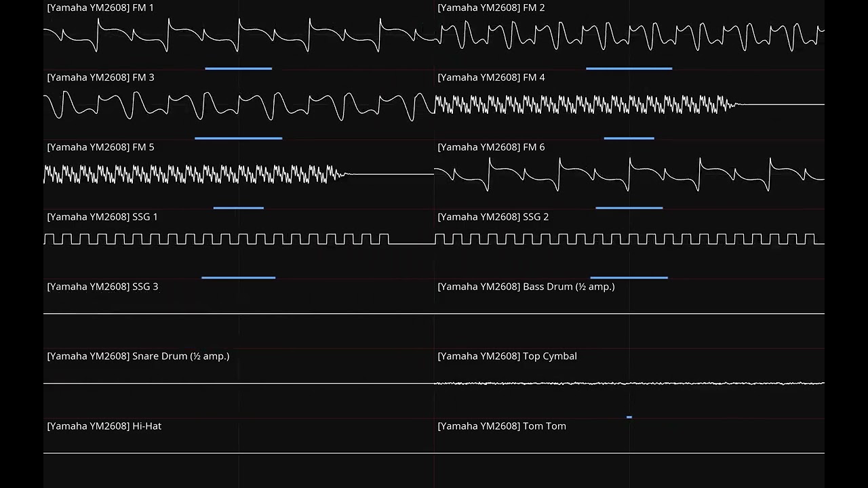Select the "Tom Tom" channel label
The width and height of the screenshot is (868, 488).
coord(545,426)
